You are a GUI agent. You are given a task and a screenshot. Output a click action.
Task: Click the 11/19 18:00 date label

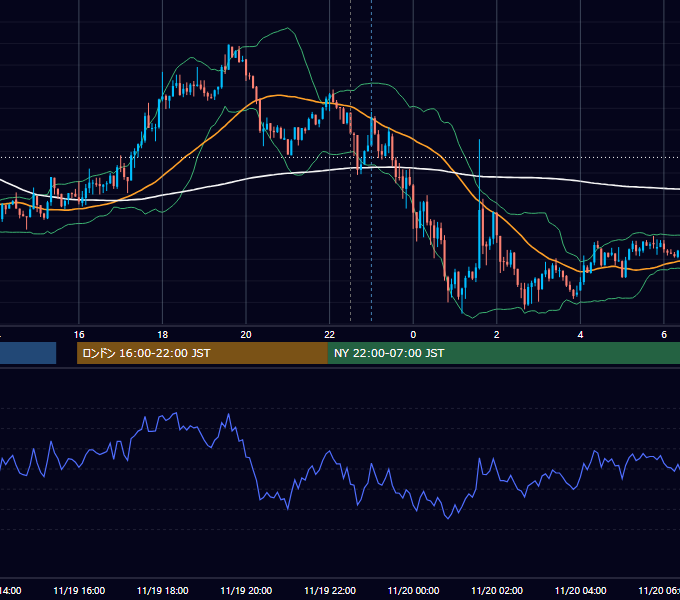click(163, 590)
